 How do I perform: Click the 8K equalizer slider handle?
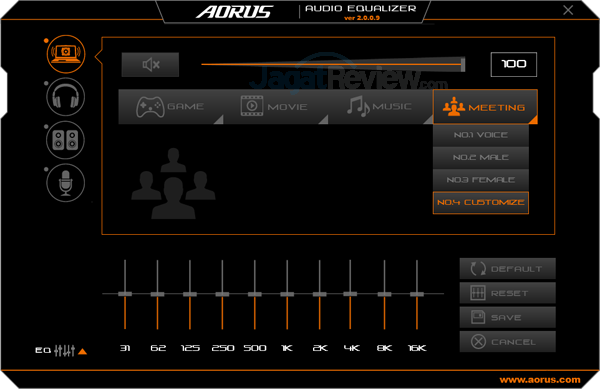click(x=385, y=294)
